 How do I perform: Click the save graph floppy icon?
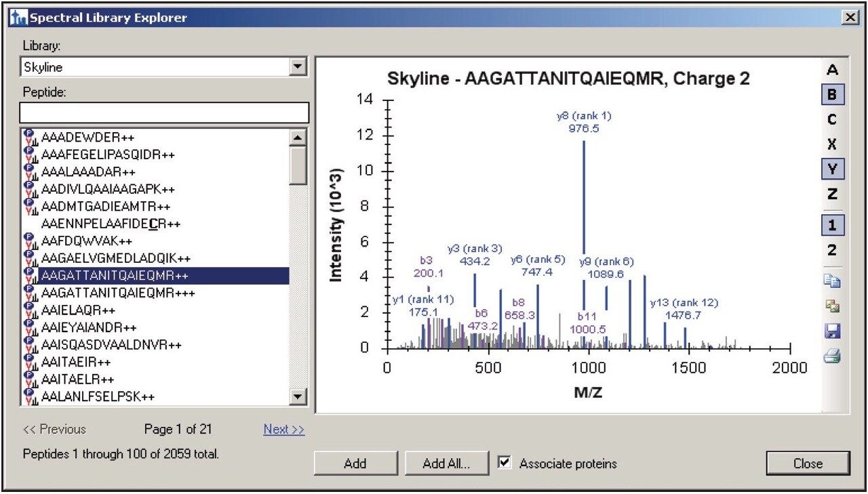pyautogui.click(x=832, y=331)
